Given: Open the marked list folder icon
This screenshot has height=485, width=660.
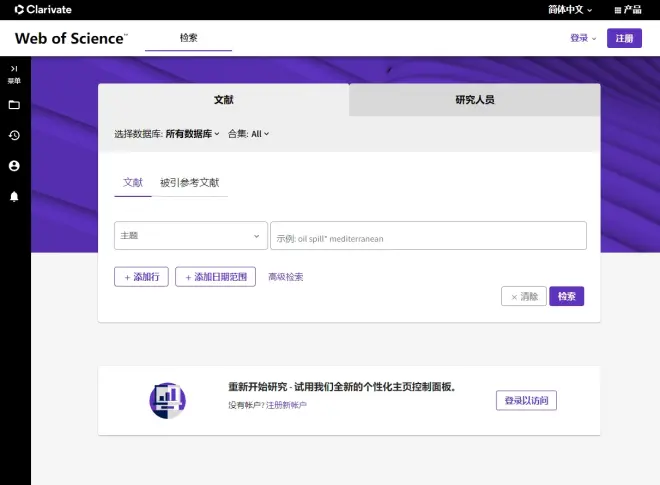Looking at the screenshot, I should point(14,105).
